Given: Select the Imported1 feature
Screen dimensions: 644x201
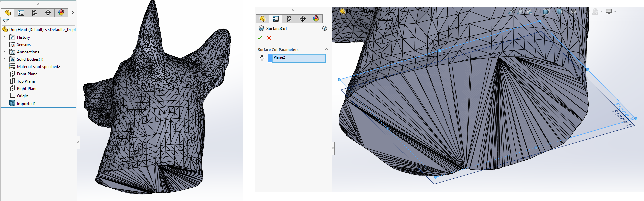Looking at the screenshot, I should (26, 104).
